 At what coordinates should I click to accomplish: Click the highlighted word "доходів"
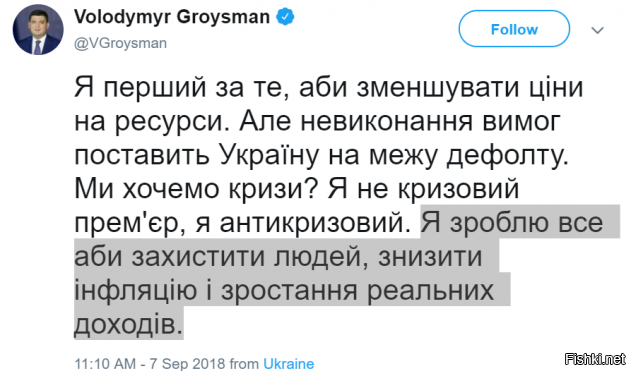pyautogui.click(x=128, y=323)
